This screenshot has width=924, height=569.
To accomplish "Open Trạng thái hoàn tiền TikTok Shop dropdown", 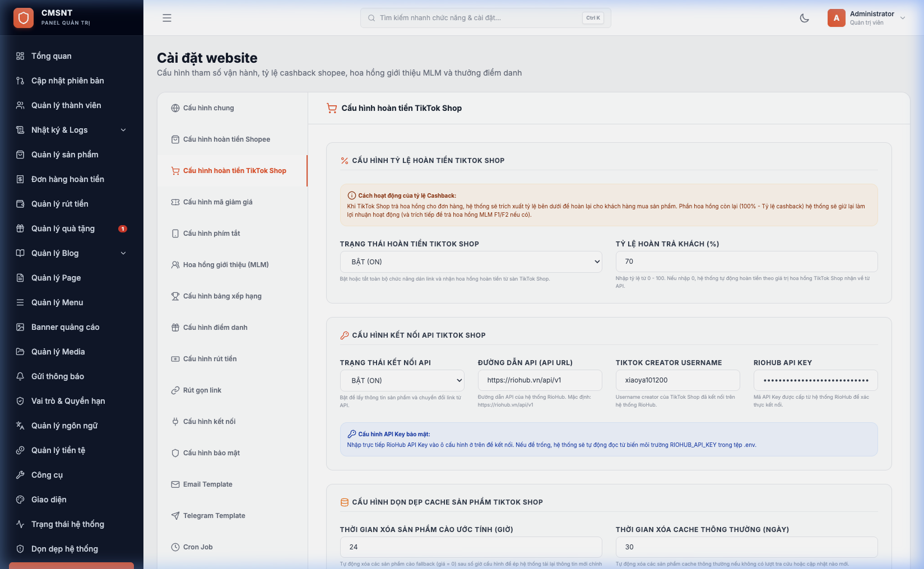I will click(471, 262).
